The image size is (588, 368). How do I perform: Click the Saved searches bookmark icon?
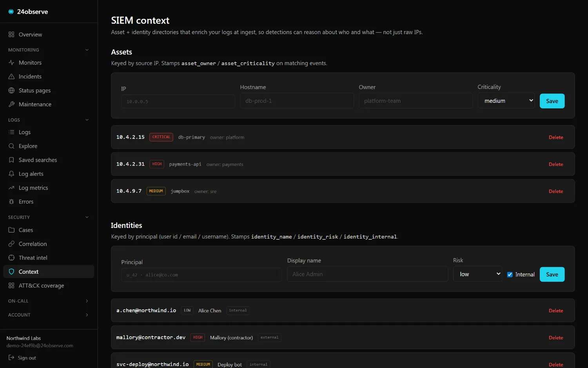11,160
